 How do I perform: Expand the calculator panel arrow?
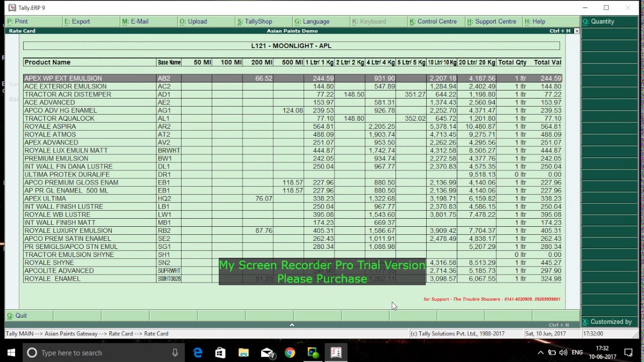[292, 325]
